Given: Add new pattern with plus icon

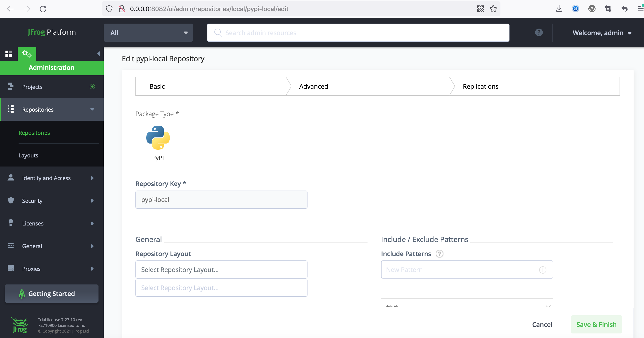Looking at the screenshot, I should pos(543,270).
